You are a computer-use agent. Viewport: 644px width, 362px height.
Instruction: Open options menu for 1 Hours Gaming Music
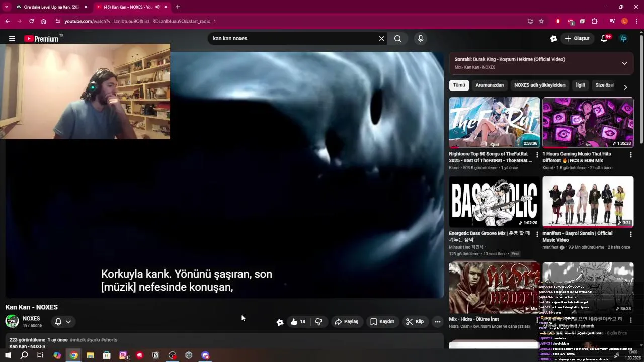click(630, 155)
